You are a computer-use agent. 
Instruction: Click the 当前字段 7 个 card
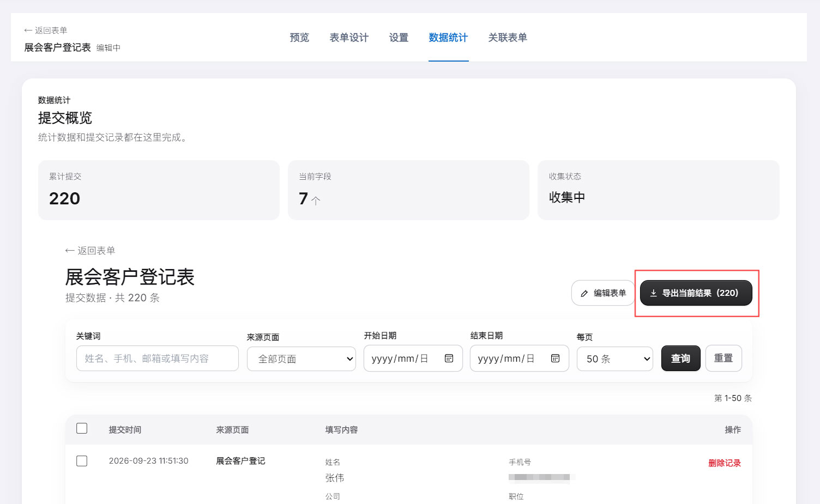tap(408, 190)
